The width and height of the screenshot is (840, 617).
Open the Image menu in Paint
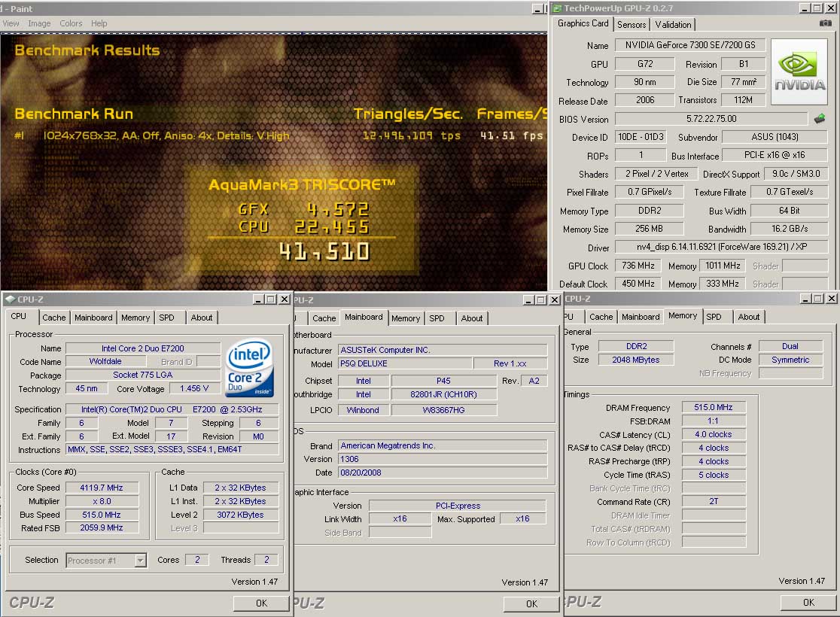click(39, 23)
